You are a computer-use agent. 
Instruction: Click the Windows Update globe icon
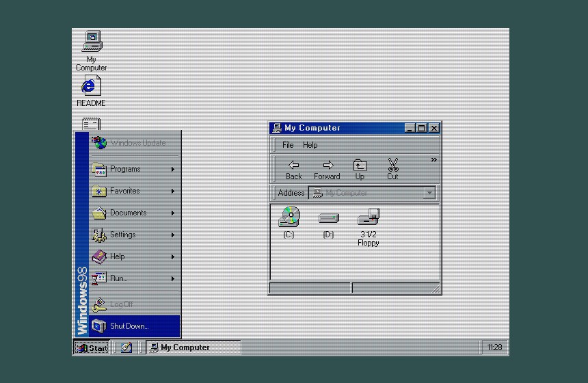point(99,142)
